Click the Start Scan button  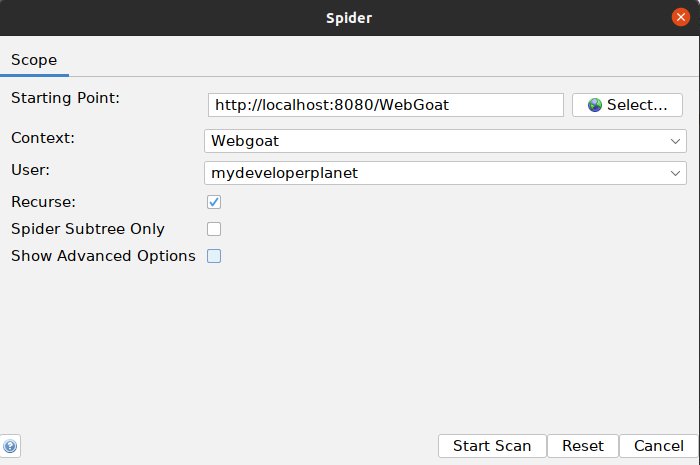click(492, 446)
